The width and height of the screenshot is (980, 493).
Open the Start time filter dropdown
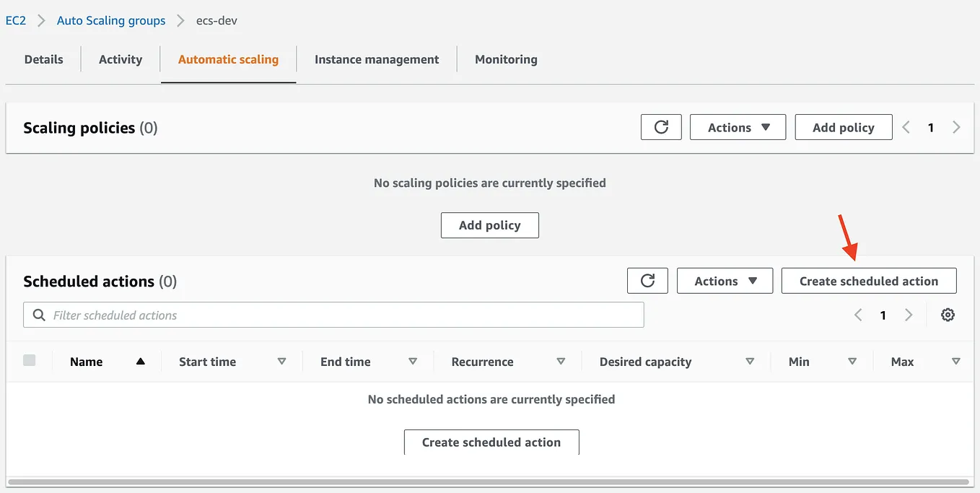pyautogui.click(x=281, y=361)
